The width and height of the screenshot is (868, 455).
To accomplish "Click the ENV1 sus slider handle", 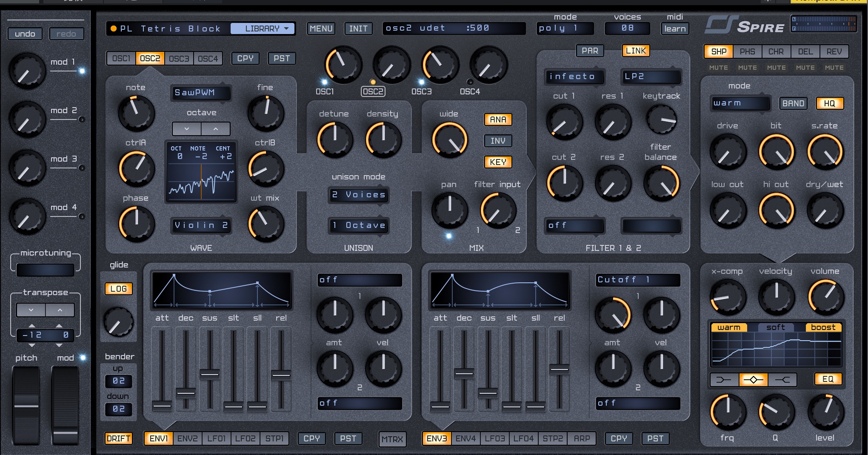I will pos(209,375).
